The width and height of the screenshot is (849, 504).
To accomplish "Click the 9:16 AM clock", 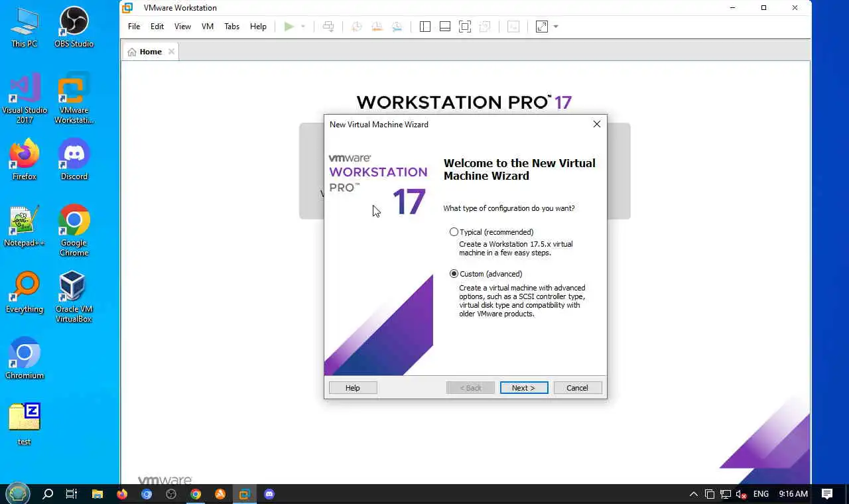I will tap(793, 494).
